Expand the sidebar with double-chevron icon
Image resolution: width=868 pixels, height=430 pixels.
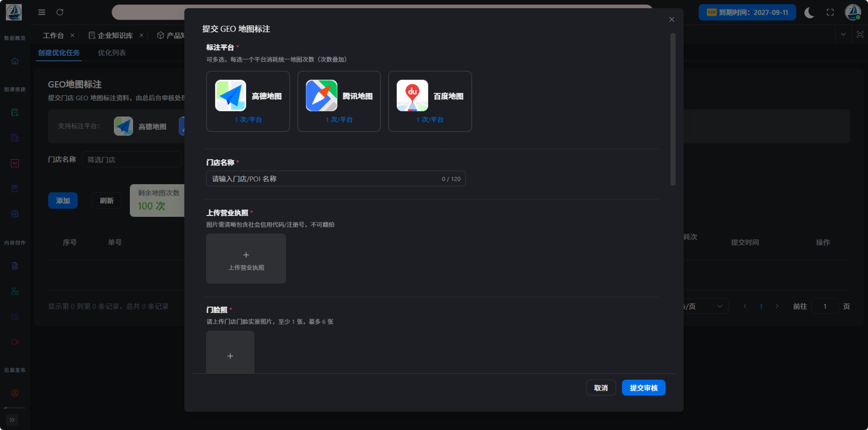point(12,420)
